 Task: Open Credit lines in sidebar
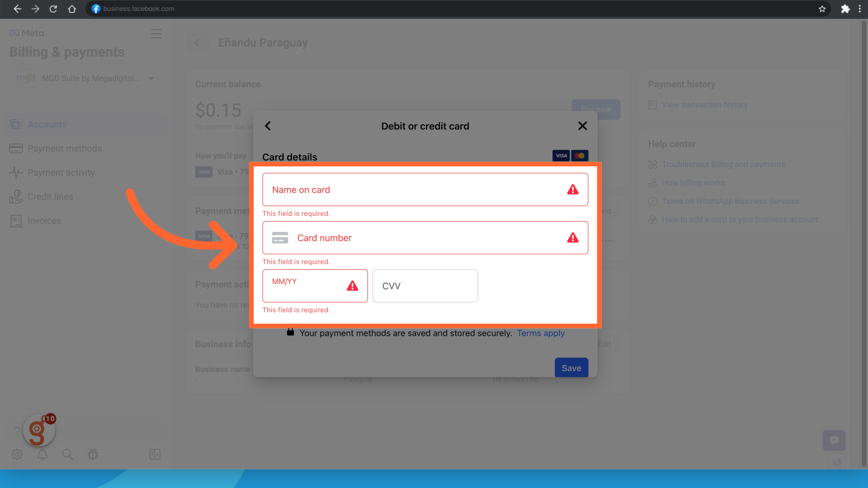(50, 197)
